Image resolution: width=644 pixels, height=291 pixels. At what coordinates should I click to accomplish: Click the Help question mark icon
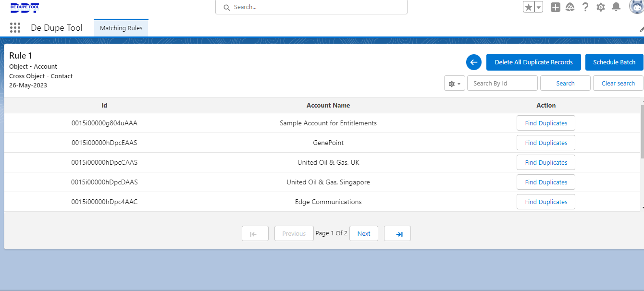point(585,7)
